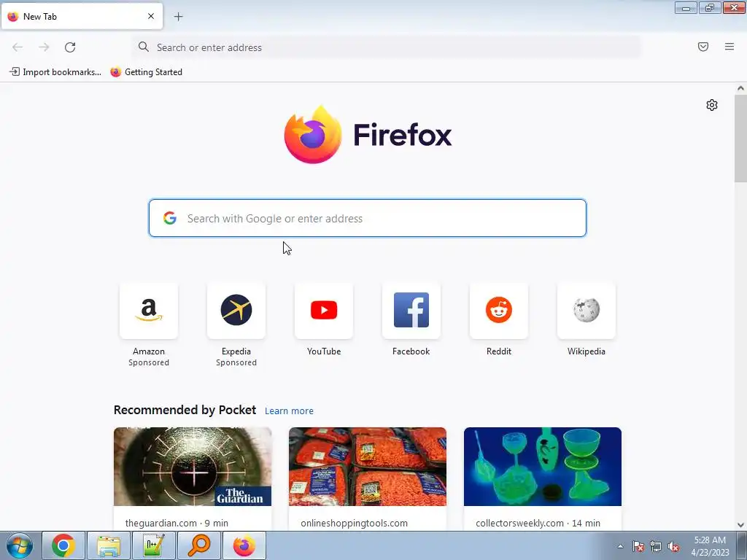Open onlineshoppingtools.com meat story thumbnail

368,467
